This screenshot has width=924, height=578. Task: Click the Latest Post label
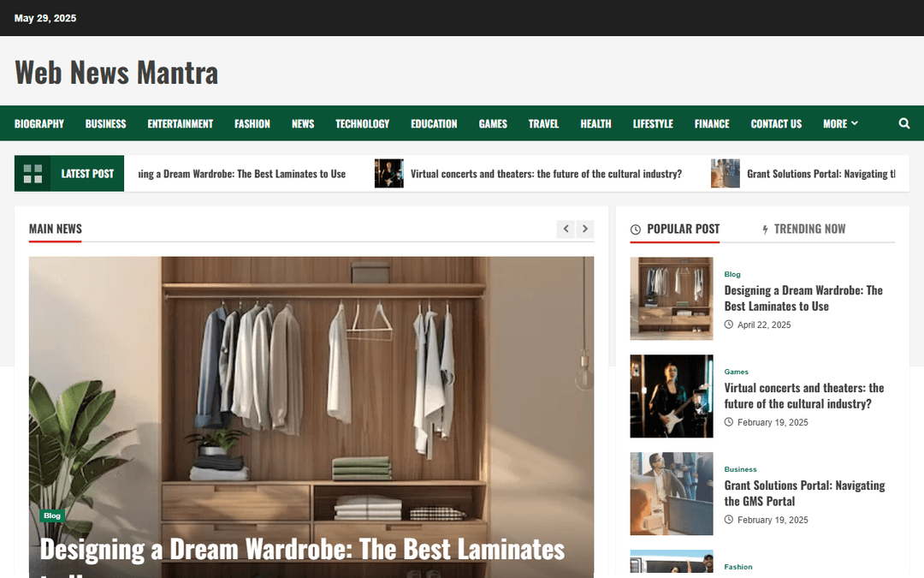tap(87, 173)
